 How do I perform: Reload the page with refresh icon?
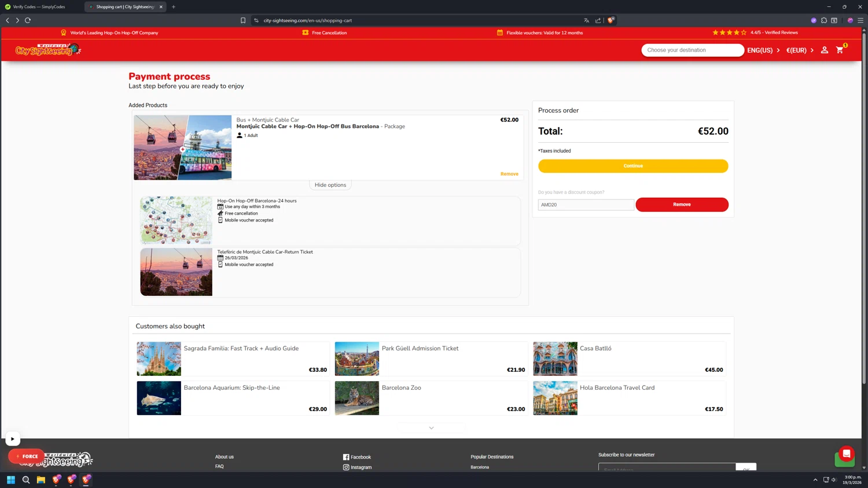[x=28, y=20]
